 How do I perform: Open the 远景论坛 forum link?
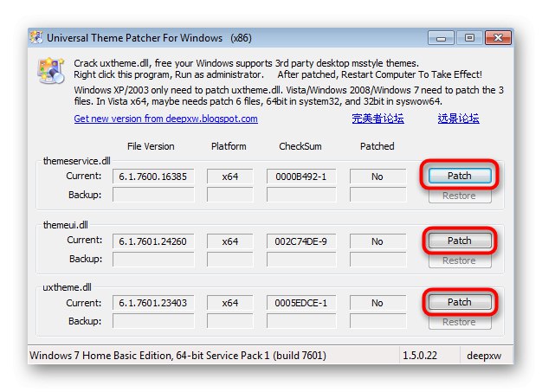click(458, 119)
